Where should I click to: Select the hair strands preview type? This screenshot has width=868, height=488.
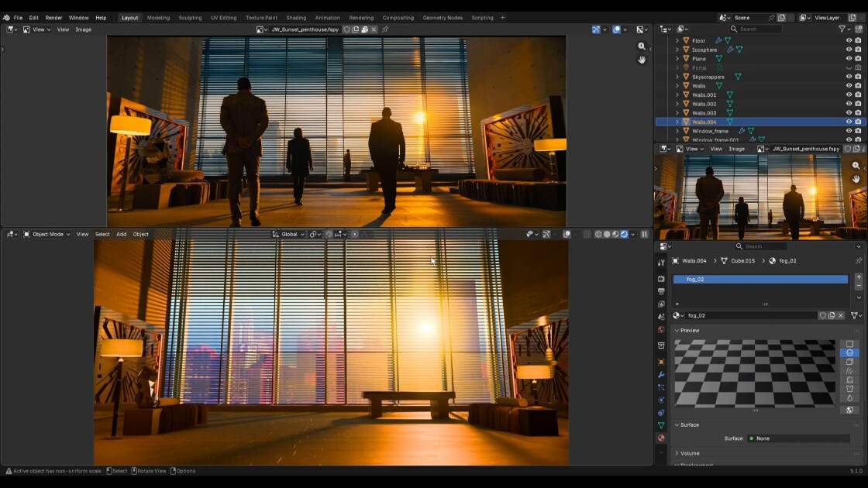(849, 371)
